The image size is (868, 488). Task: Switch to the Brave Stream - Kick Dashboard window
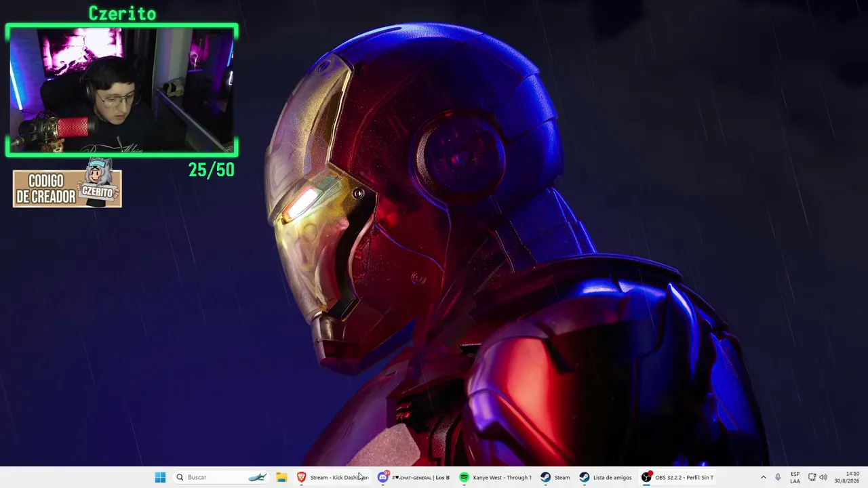tap(332, 477)
